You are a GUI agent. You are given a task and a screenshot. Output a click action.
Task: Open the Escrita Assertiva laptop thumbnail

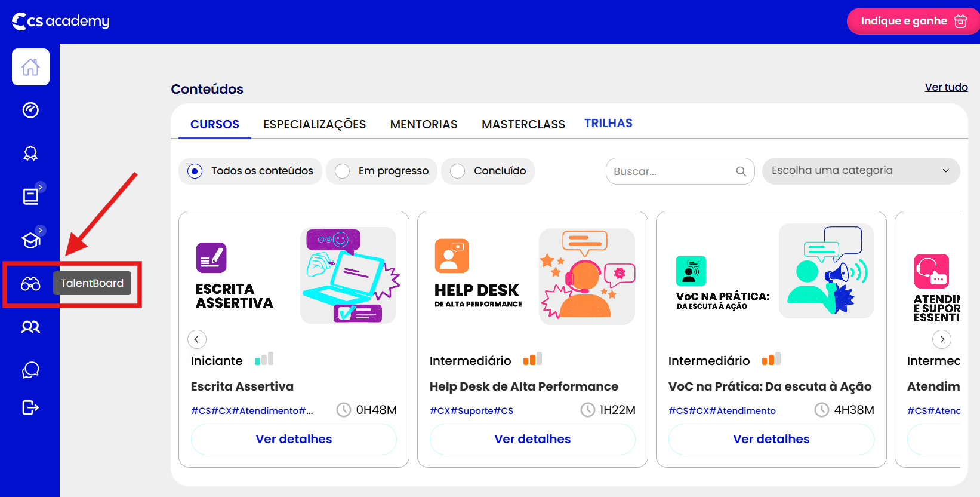click(349, 275)
